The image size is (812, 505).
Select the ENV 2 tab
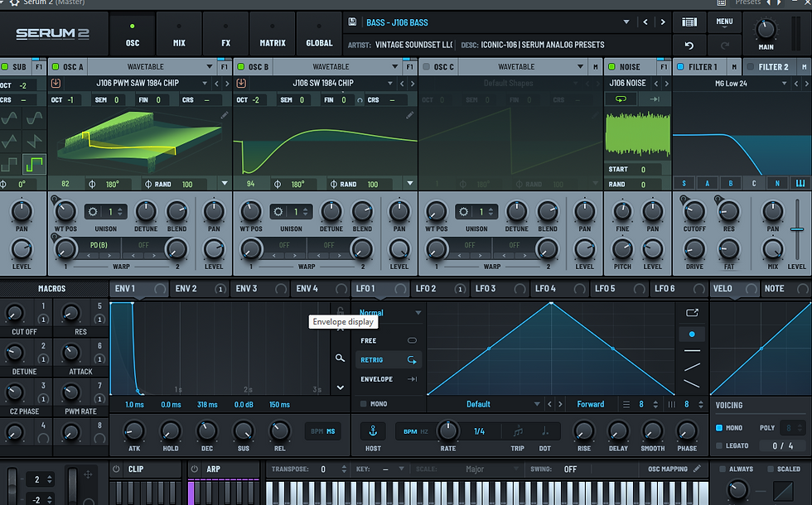(x=200, y=289)
